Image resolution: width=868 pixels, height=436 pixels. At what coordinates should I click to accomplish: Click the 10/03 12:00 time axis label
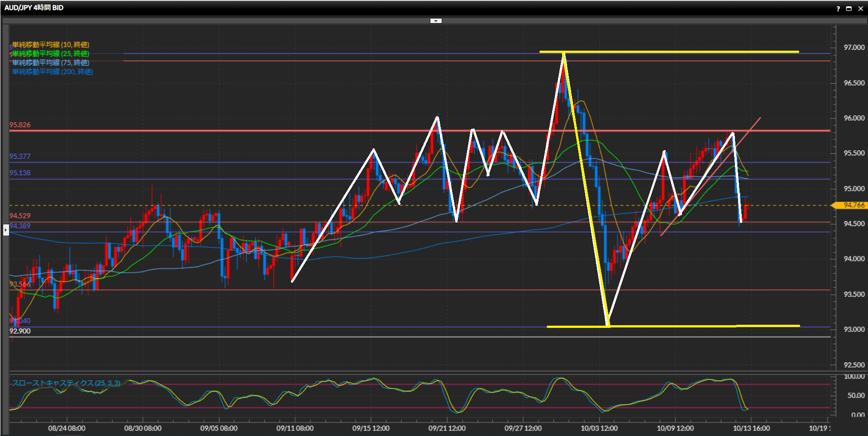(599, 428)
